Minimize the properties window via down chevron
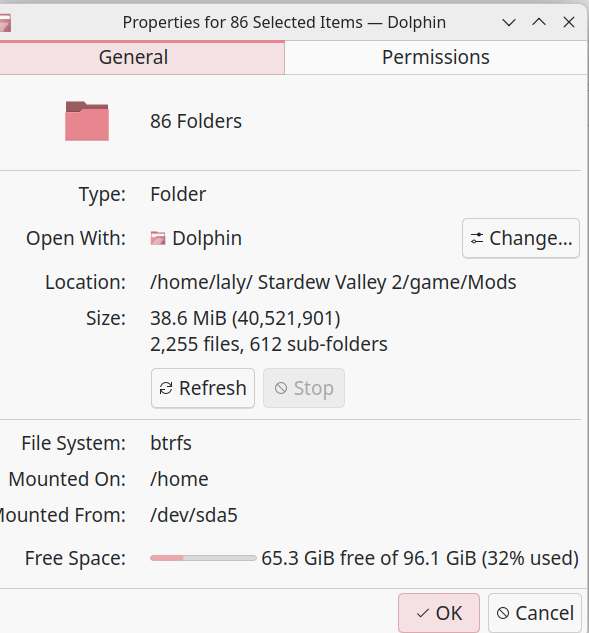589x633 pixels. pyautogui.click(x=509, y=23)
